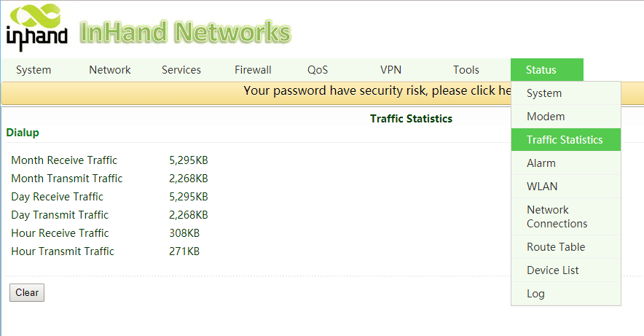Click the InHand logo icon
Screen dimensions: 644x336
pos(36,27)
